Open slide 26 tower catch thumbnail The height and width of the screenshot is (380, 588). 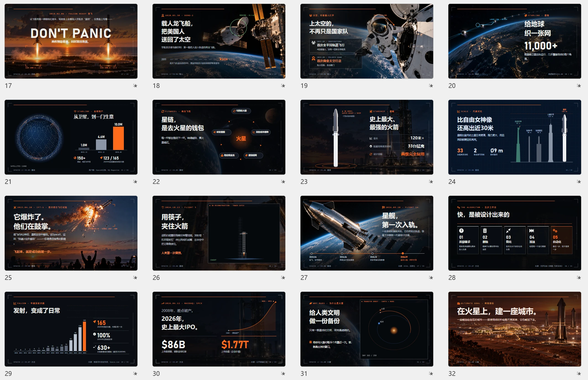point(219,233)
